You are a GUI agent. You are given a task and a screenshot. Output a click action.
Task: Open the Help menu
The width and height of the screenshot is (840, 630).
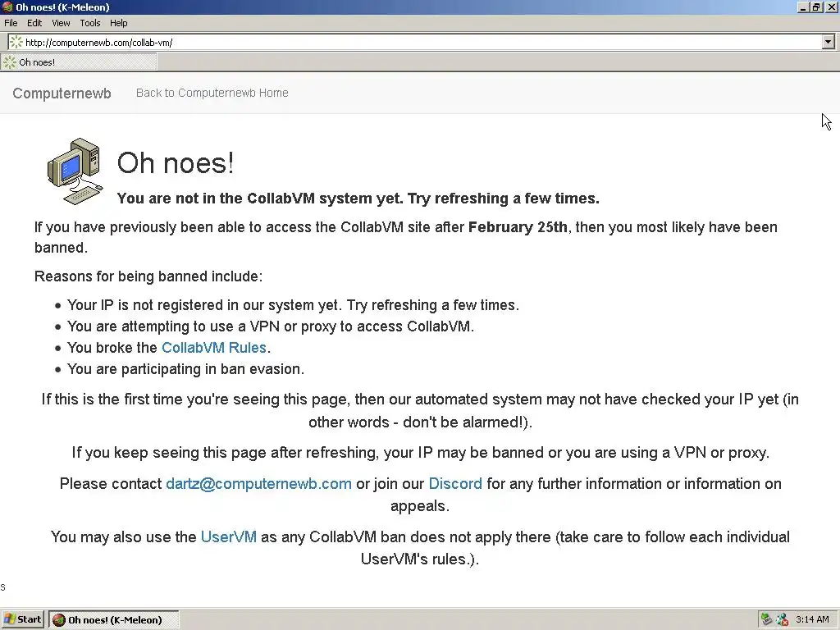tap(118, 23)
